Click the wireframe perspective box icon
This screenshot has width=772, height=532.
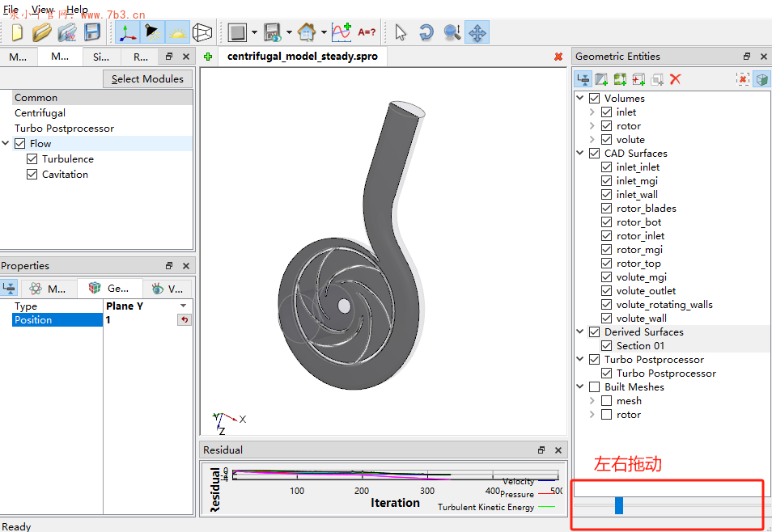[x=201, y=32]
